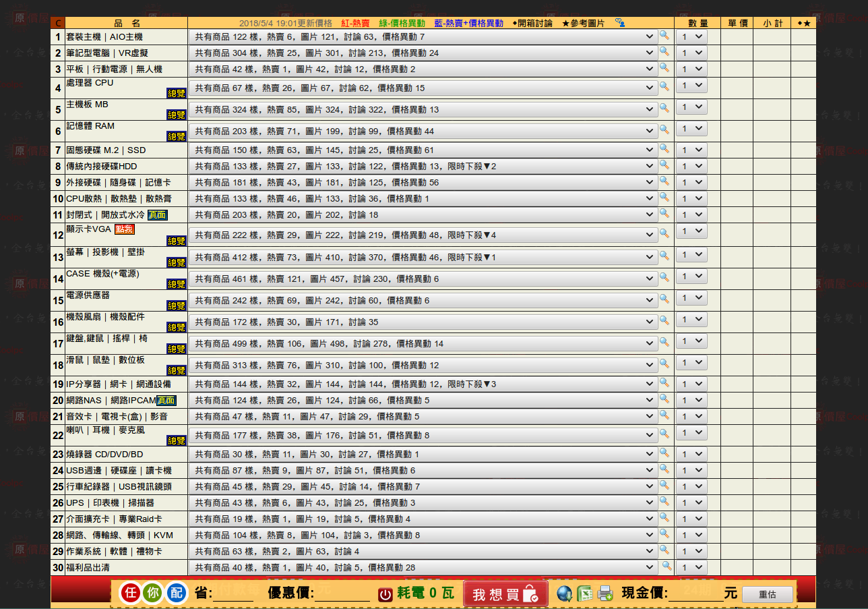Click the magnifier icon for 螢幕｜投影機 row
This screenshot has height=609, width=868.
tap(664, 256)
